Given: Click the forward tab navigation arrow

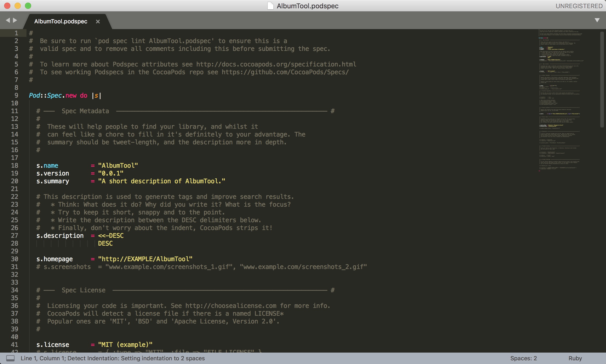Looking at the screenshot, I should [x=15, y=20].
